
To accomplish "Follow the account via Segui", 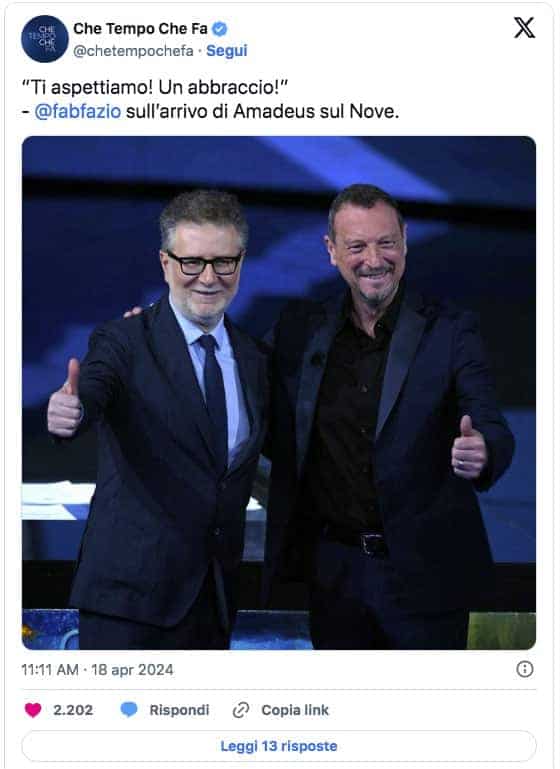I will click(x=227, y=51).
